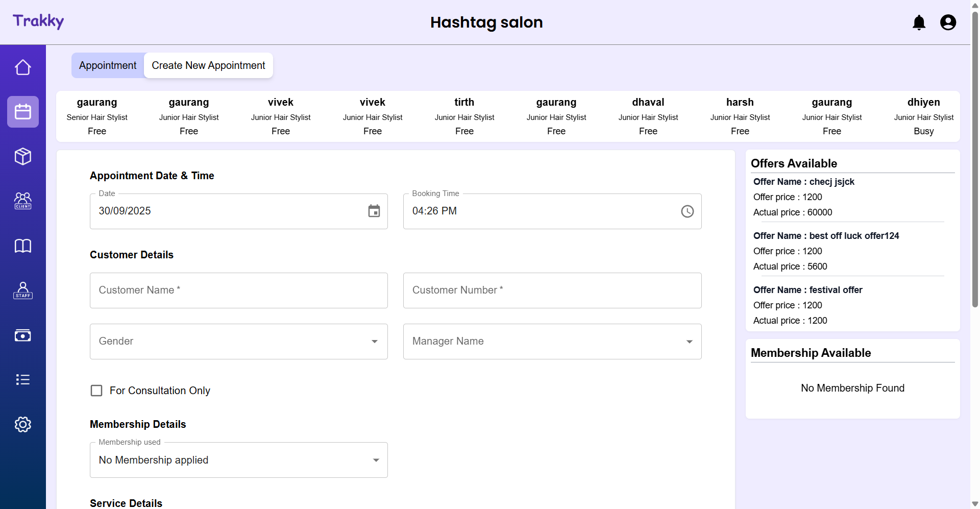The image size is (980, 509).
Task: Open the booking time clock picker
Action: (687, 211)
